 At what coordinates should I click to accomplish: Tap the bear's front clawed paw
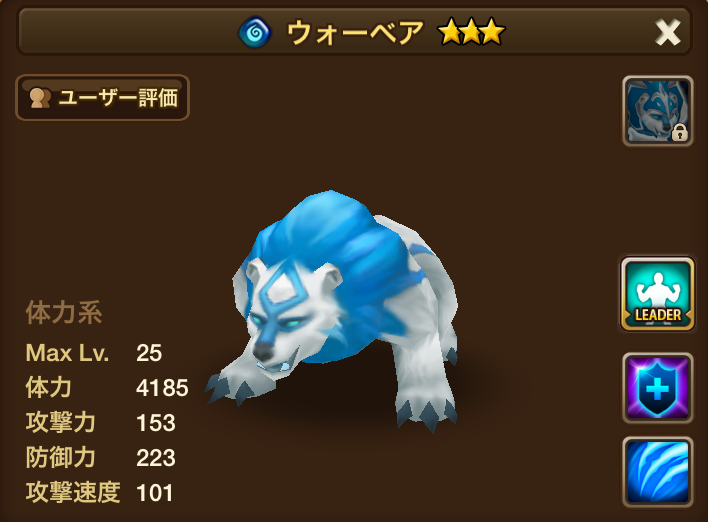[x=239, y=385]
